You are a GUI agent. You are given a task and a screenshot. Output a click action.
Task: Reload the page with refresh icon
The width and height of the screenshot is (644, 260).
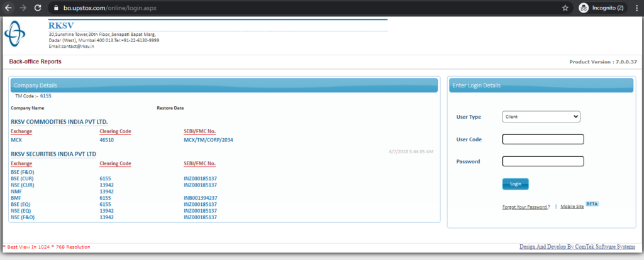coord(38,8)
